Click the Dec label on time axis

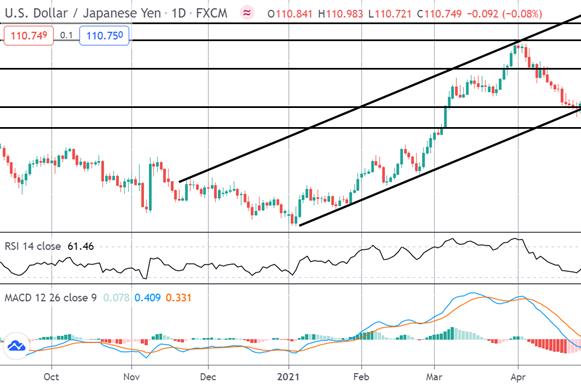[208, 377]
